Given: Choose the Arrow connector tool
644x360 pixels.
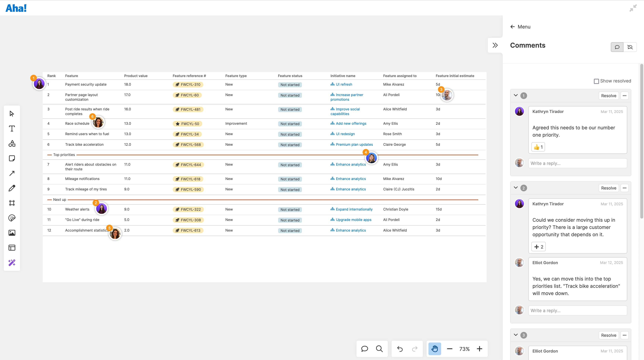Looking at the screenshot, I should coord(12,173).
